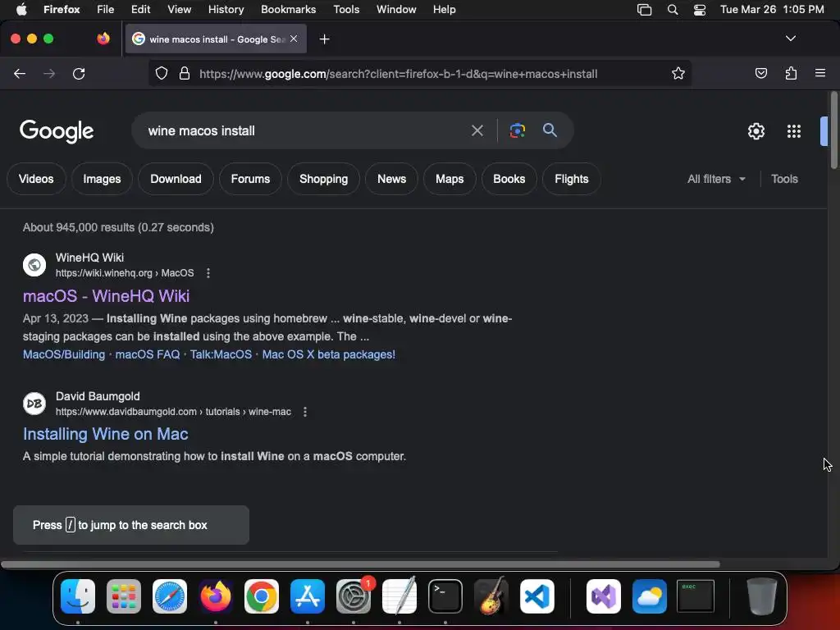The image size is (840, 630).
Task: List all tabs via chevron dropdown
Action: pyautogui.click(x=790, y=39)
